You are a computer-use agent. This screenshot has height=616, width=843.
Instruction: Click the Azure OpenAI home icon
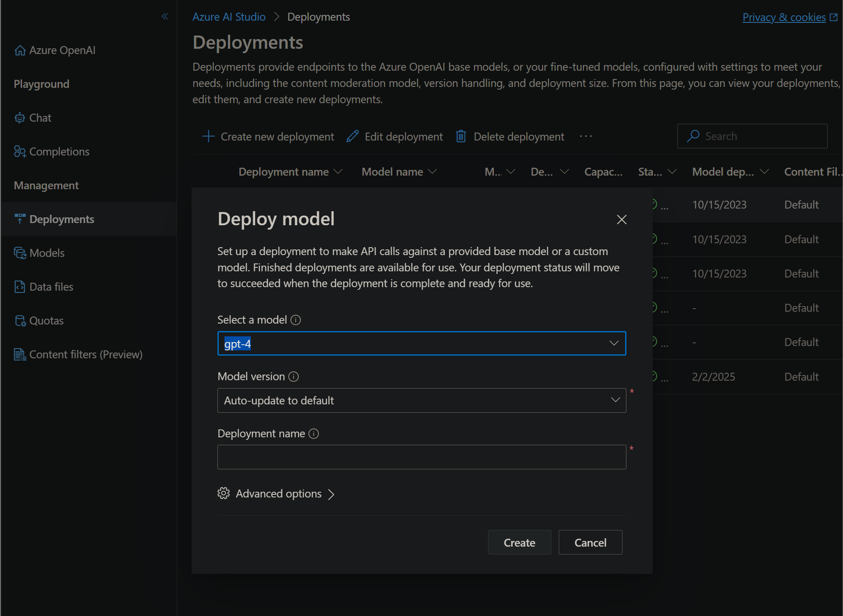20,50
